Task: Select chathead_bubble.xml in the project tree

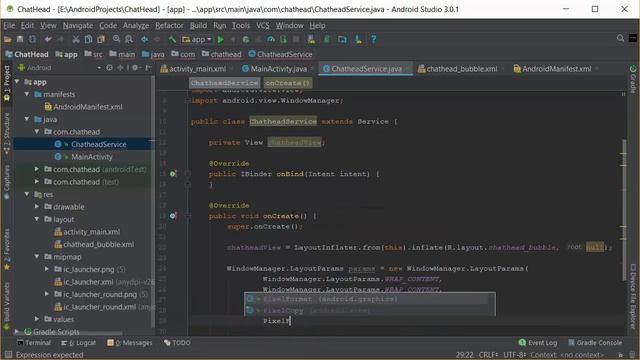Action: (98, 244)
